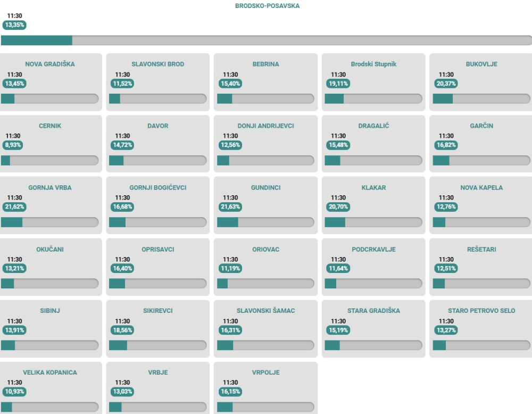Select the ORIOVAC card title
The height and width of the screenshot is (414, 532).
pos(265,250)
